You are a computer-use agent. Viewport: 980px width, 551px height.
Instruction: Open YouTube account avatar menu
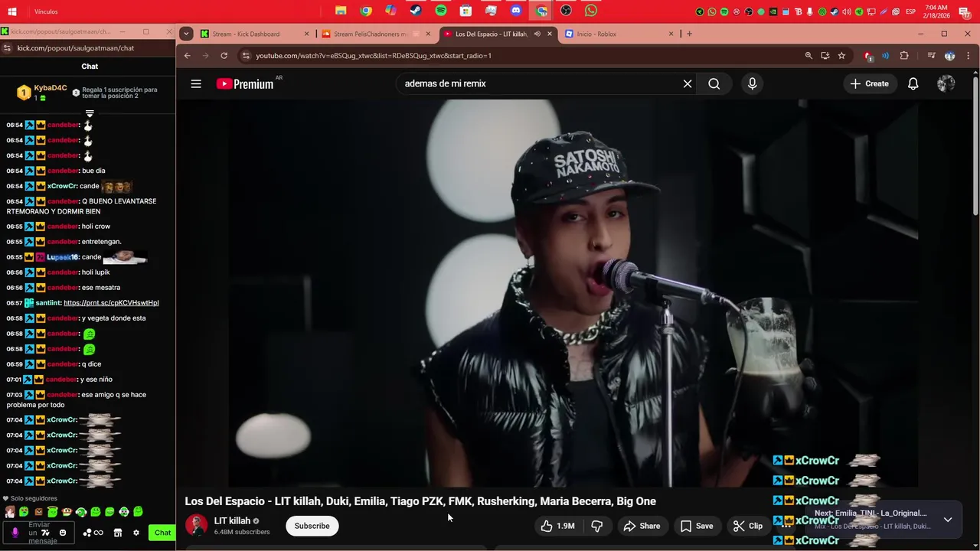tap(946, 83)
